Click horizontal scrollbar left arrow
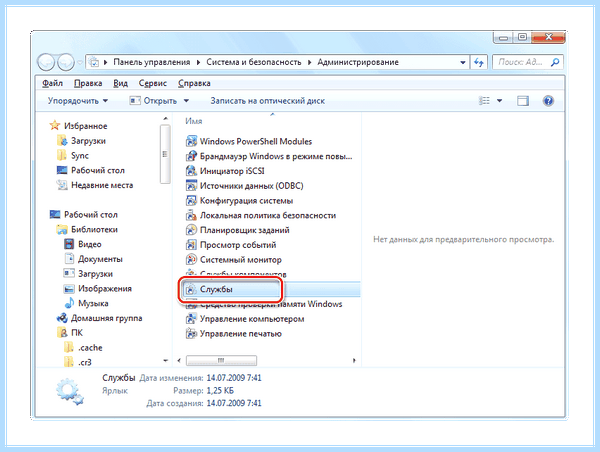Image resolution: width=600 pixels, height=452 pixels. coord(179,360)
